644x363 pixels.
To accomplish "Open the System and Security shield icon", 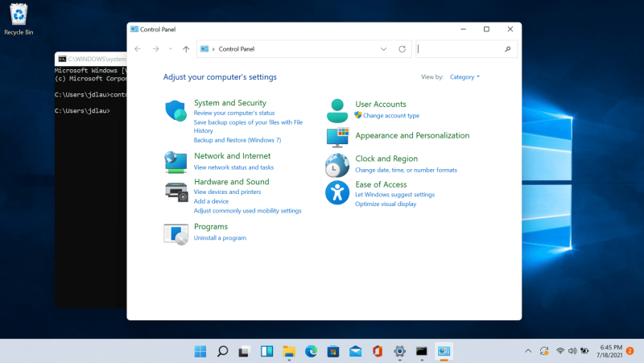I will pos(175,110).
